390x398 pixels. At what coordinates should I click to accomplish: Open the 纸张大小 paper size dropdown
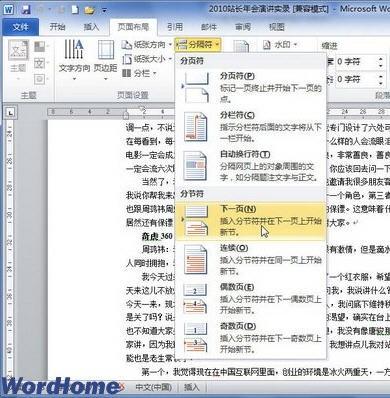pyautogui.click(x=147, y=59)
